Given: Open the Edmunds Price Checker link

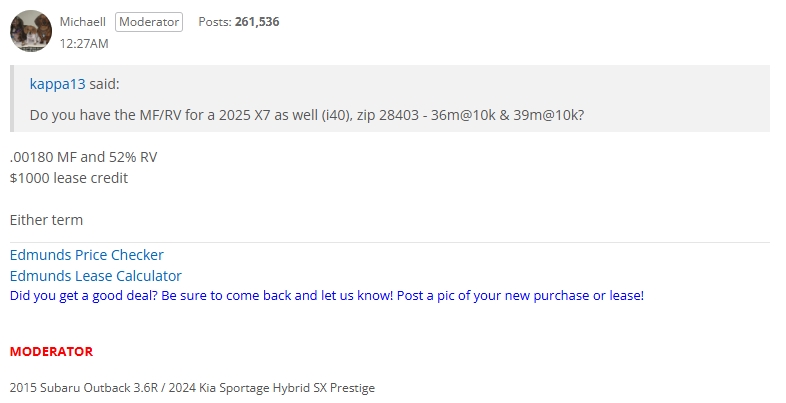Looking at the screenshot, I should 87,255.
